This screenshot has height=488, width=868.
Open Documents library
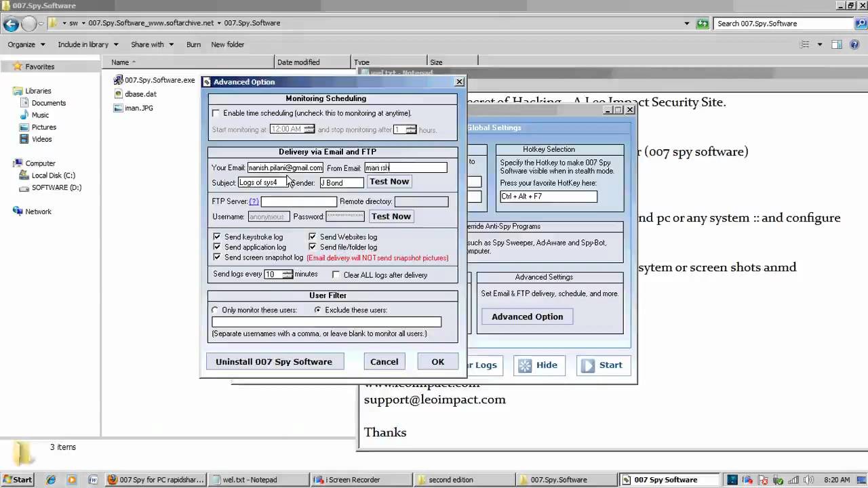pos(48,103)
